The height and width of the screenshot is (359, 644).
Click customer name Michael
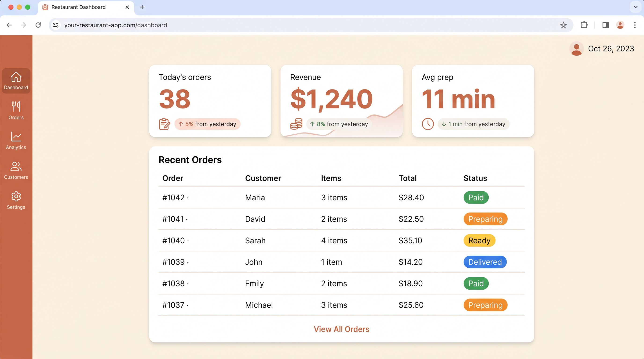tap(259, 305)
